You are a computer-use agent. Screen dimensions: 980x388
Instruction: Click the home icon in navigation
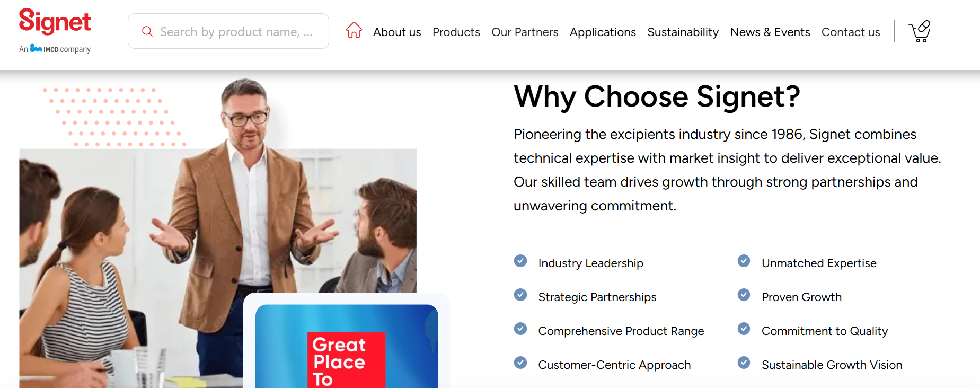point(354,30)
